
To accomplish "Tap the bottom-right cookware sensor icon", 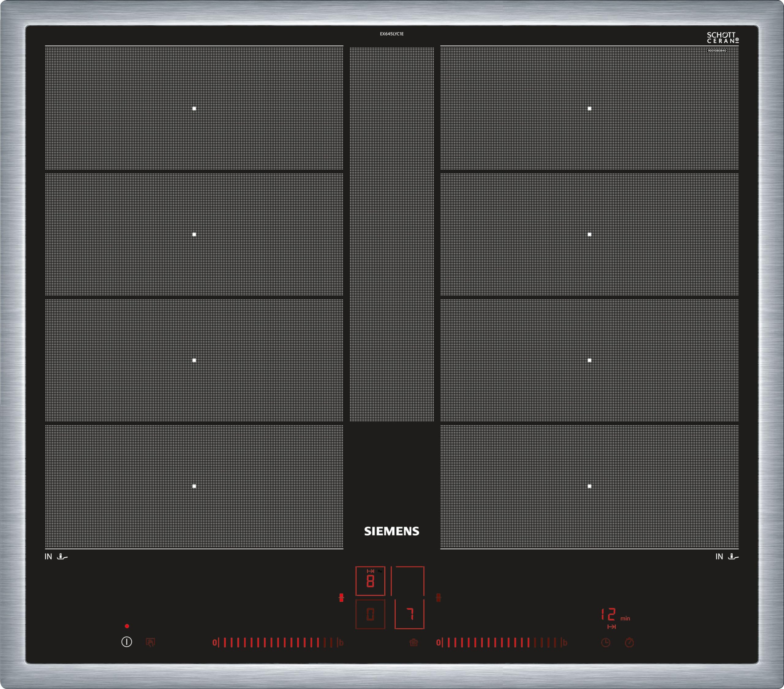I will pyautogui.click(x=733, y=556).
